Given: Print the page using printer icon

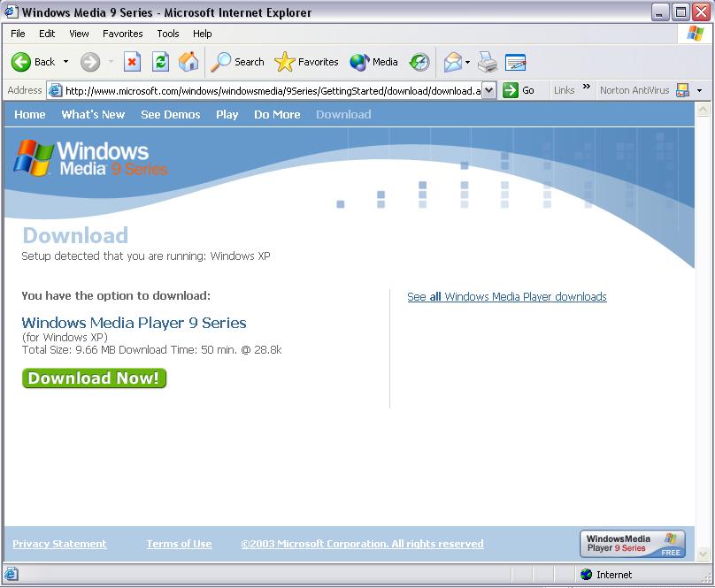Looking at the screenshot, I should [x=487, y=62].
